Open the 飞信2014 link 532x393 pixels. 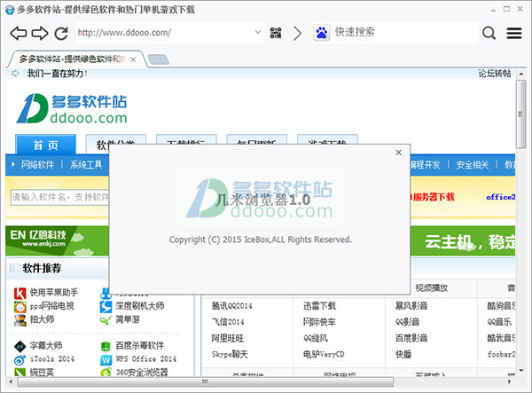pyautogui.click(x=228, y=322)
